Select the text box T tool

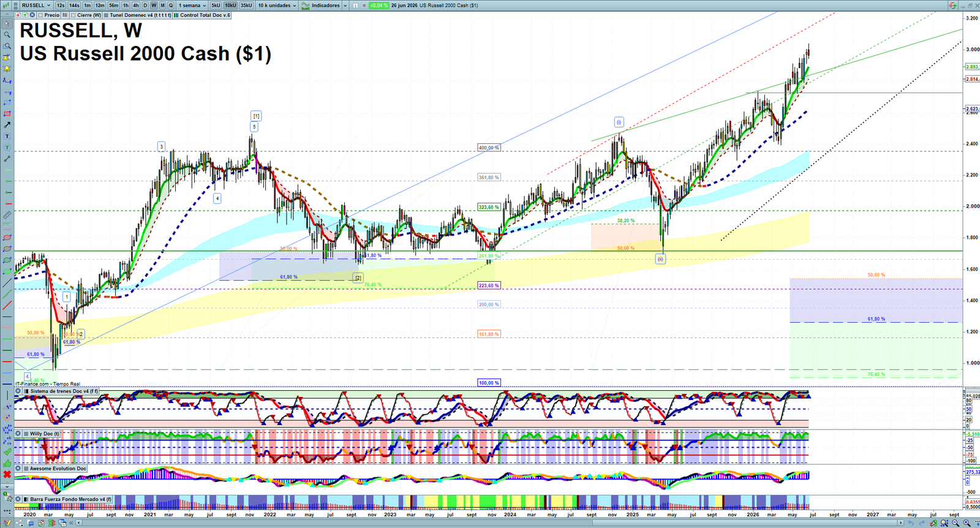tap(7, 136)
